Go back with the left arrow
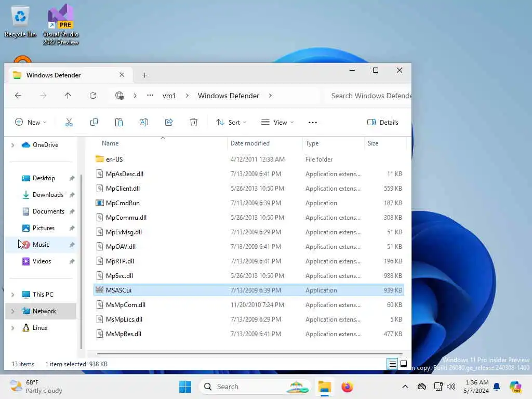This screenshot has height=399, width=532. [x=18, y=96]
